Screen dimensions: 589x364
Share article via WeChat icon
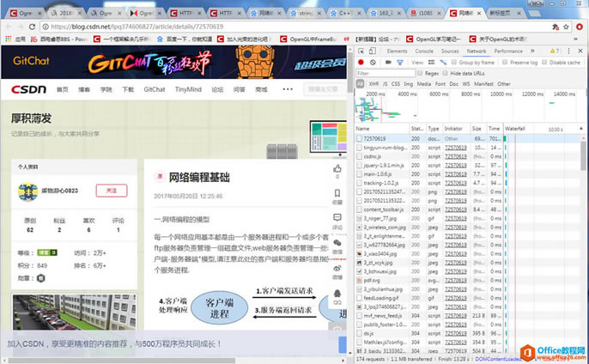[x=337, y=243]
